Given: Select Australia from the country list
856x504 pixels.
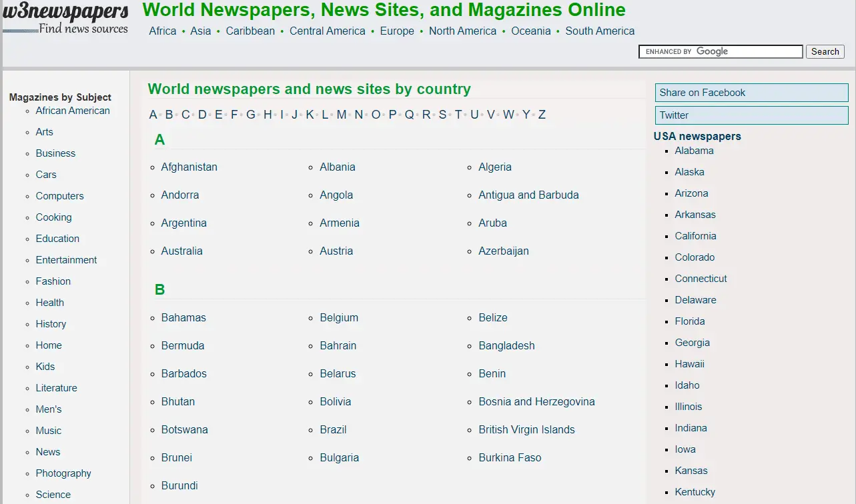Looking at the screenshot, I should tap(181, 251).
